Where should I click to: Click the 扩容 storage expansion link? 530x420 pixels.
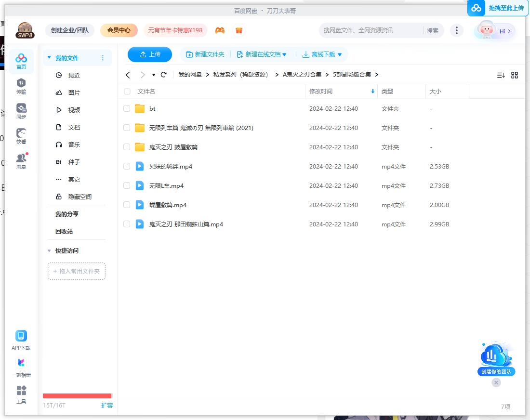tap(107, 405)
